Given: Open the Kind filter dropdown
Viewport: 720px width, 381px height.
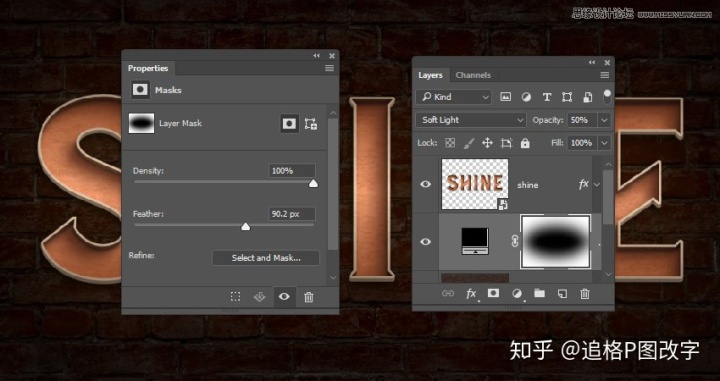Looking at the screenshot, I should (454, 97).
